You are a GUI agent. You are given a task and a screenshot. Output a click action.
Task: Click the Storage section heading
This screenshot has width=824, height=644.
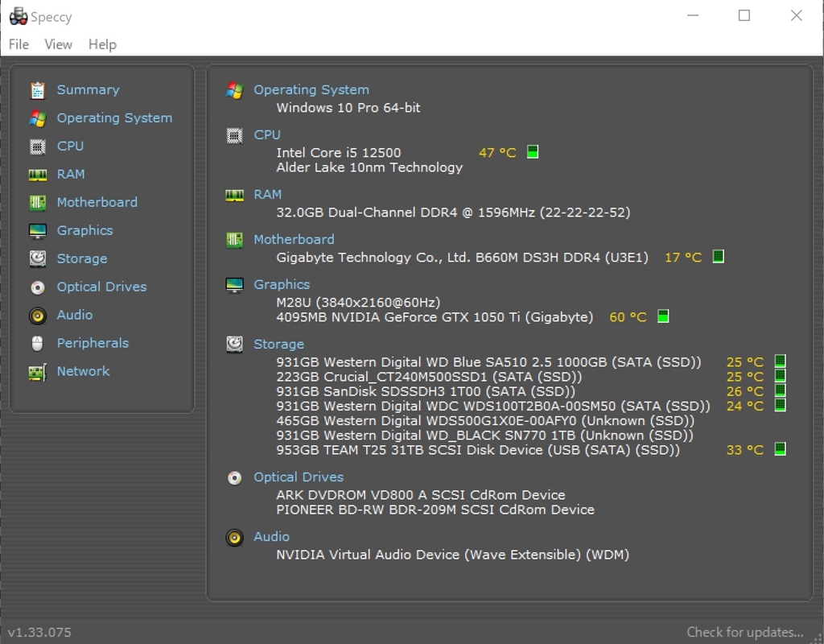[x=278, y=345]
